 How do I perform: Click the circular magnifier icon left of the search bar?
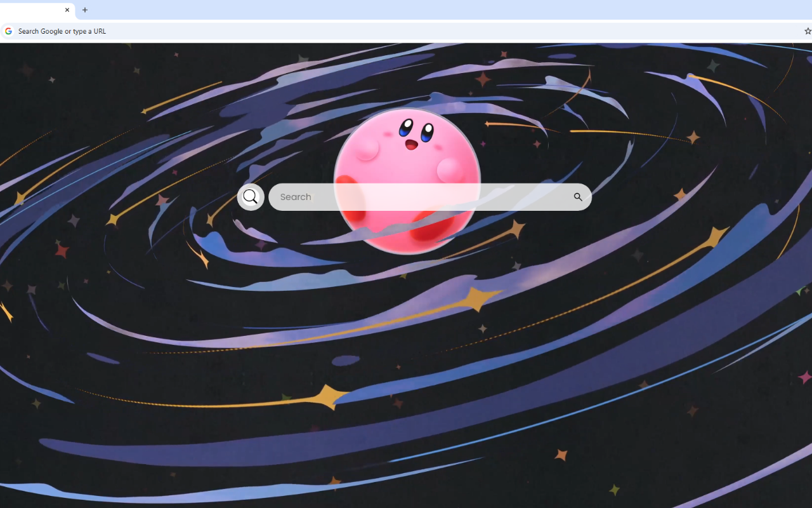pos(251,197)
